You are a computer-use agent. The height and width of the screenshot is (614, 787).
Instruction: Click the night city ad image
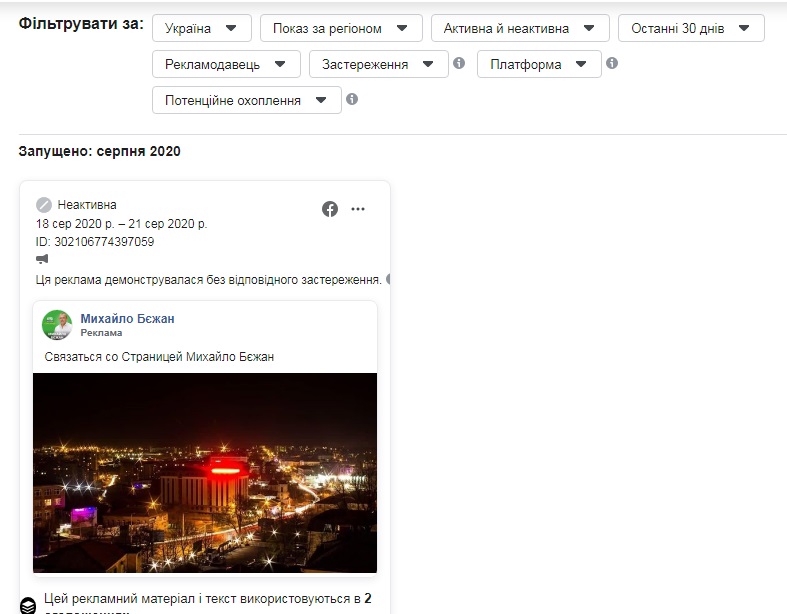pos(205,472)
